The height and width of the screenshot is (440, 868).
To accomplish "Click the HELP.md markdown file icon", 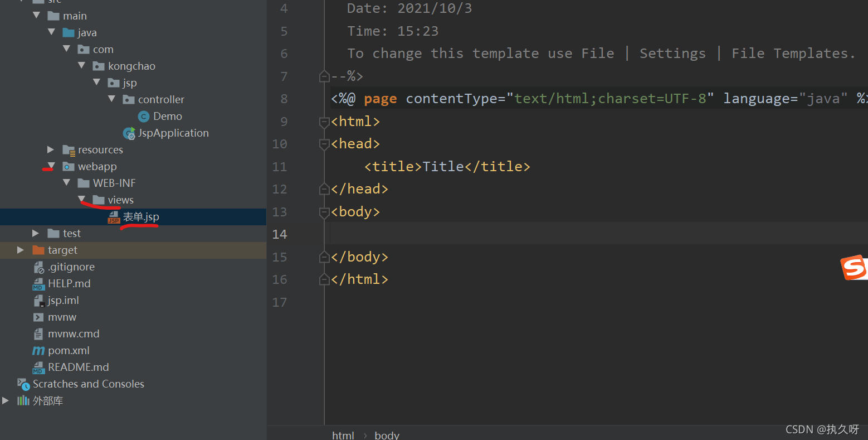I will click(x=38, y=284).
